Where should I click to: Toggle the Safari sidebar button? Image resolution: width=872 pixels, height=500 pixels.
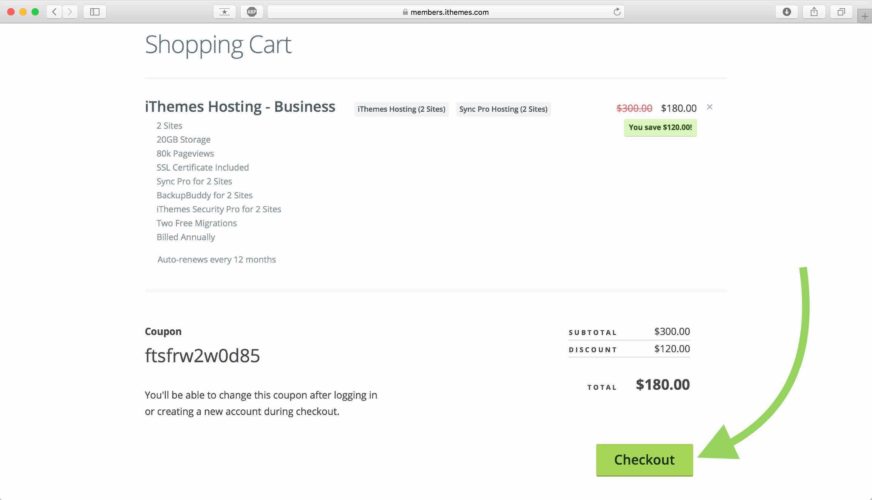pyautogui.click(x=95, y=12)
